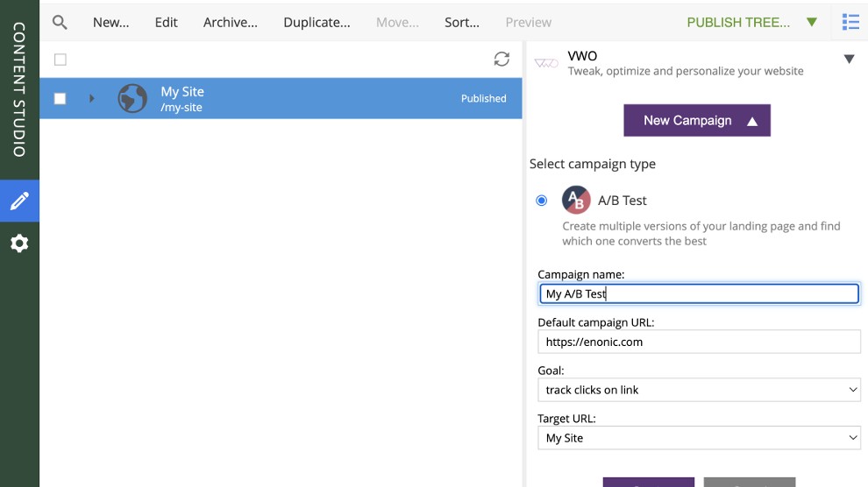868x487 pixels.
Task: Click the PUBLISH TREE... button
Action: tap(738, 22)
